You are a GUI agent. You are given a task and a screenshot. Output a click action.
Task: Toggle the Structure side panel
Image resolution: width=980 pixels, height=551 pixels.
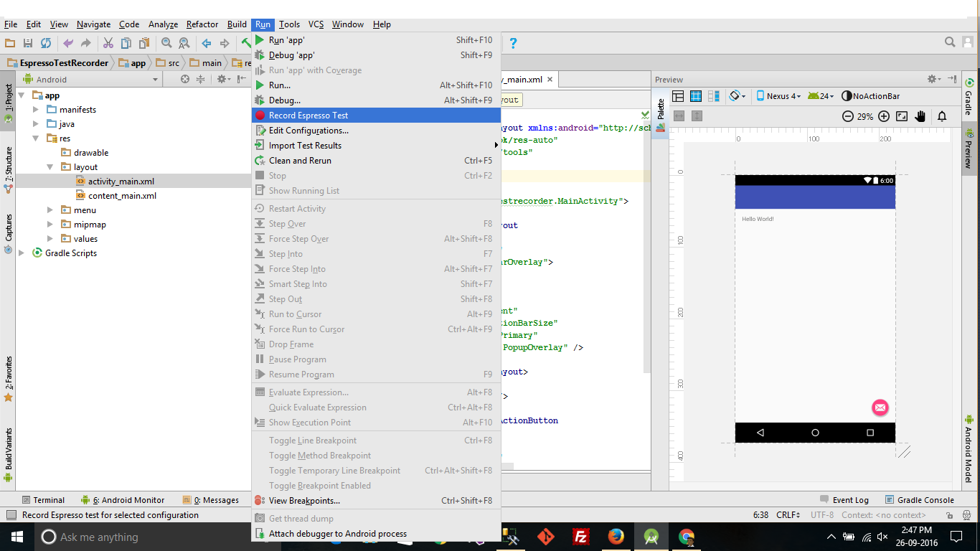coord(9,170)
